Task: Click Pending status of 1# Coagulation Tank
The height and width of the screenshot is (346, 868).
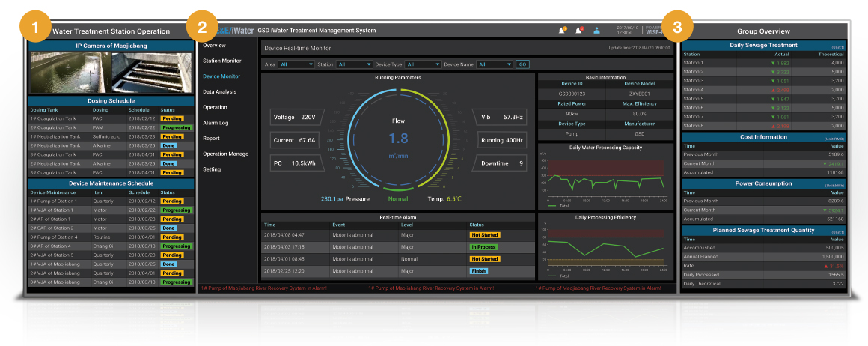Action: [x=171, y=118]
